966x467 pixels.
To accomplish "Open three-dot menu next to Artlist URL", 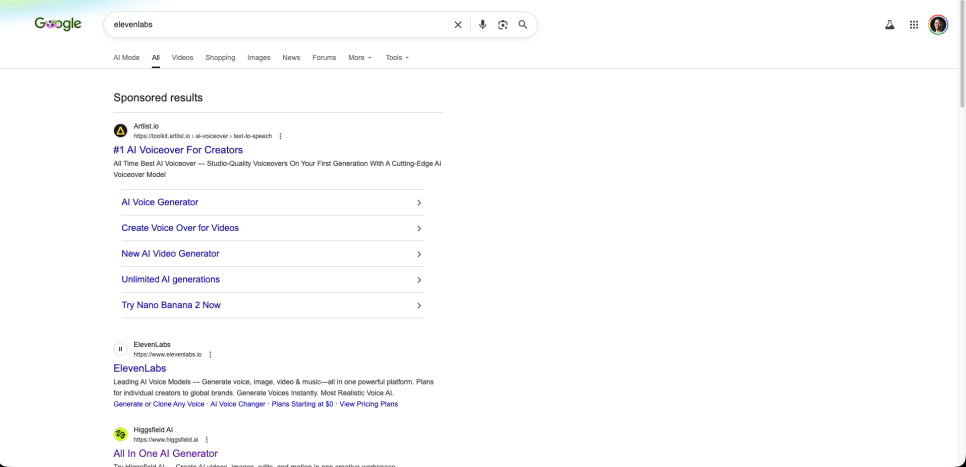I will tap(280, 136).
